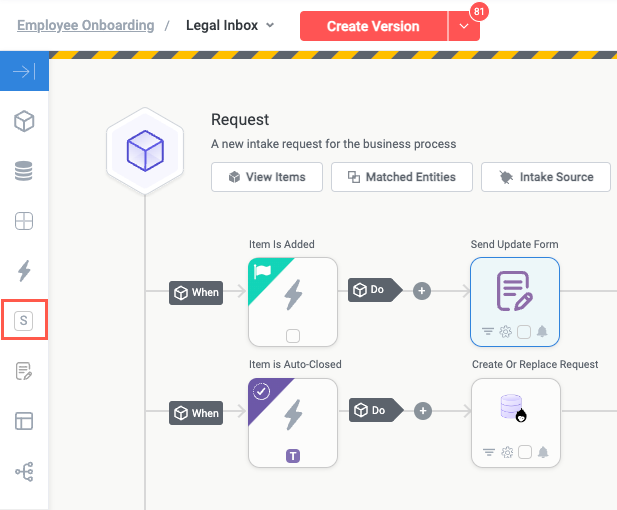617x510 pixels.
Task: Tick the checkbox on Item Is Added node
Action: tap(293, 335)
